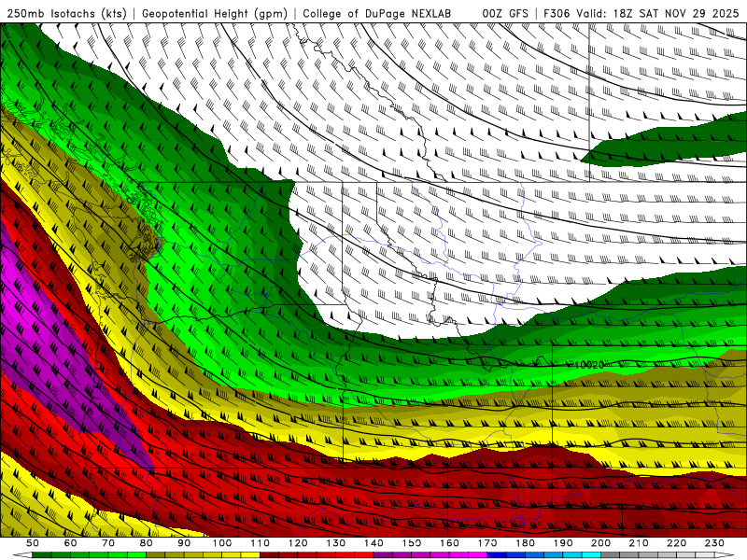747x560 pixels.
Task: Click the bright magenta swatch on the color bar
Action: pos(477,554)
